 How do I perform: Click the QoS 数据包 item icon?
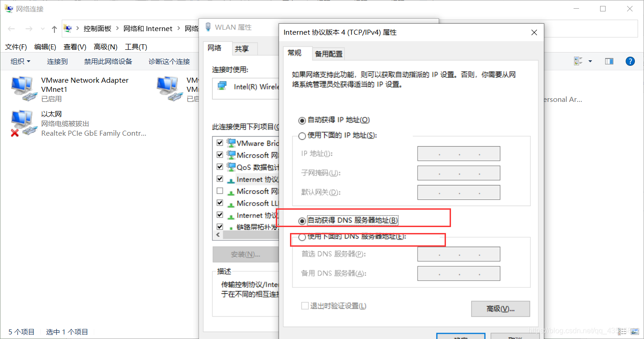tap(231, 167)
